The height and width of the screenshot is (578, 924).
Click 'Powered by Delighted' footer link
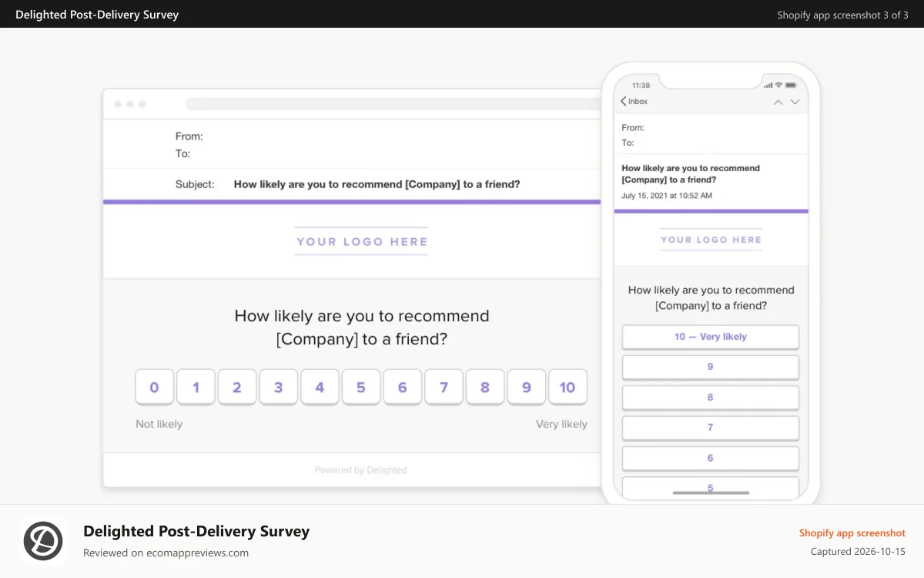(360, 470)
